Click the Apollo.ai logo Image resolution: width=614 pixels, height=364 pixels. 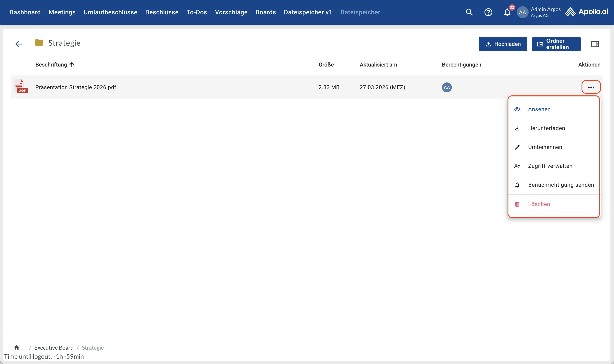[586, 12]
